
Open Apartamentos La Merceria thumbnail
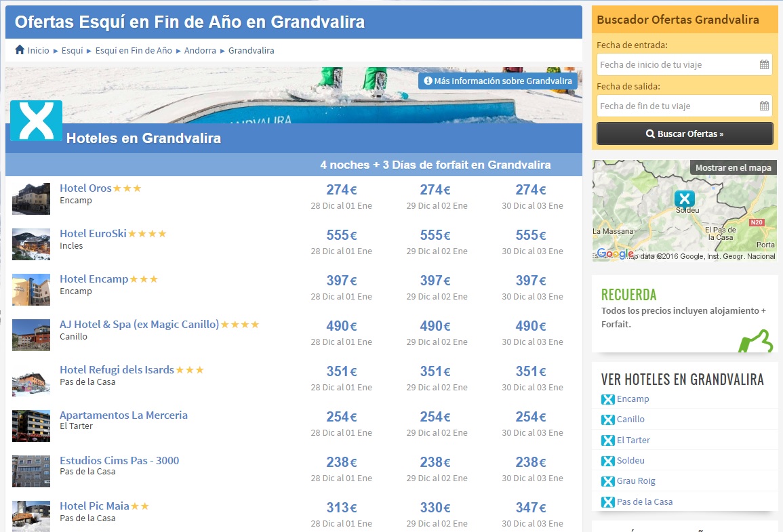click(31, 426)
